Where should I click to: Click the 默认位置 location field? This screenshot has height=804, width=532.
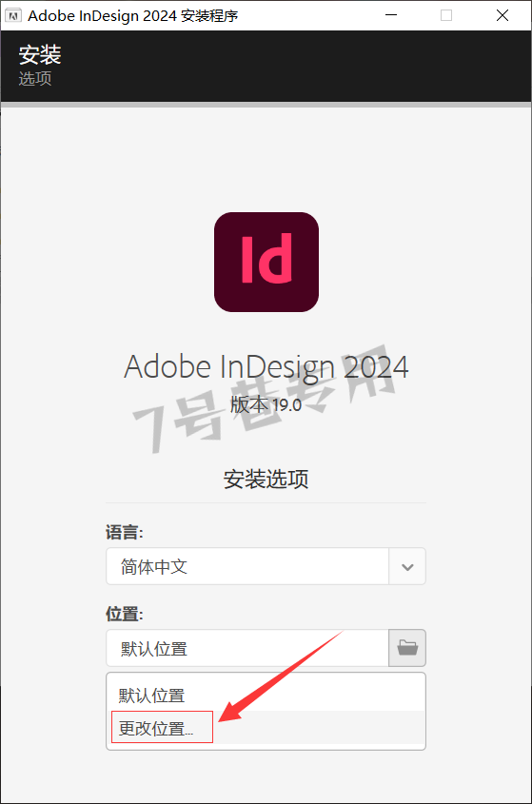coord(247,648)
